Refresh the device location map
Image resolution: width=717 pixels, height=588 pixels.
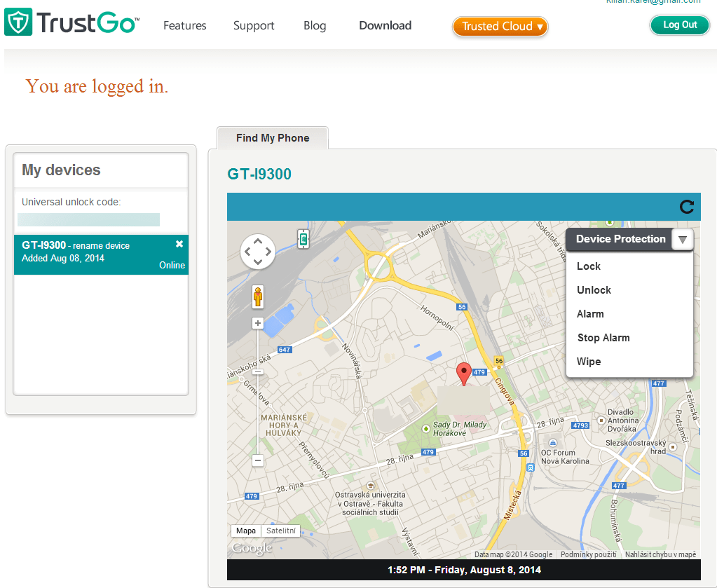click(686, 207)
